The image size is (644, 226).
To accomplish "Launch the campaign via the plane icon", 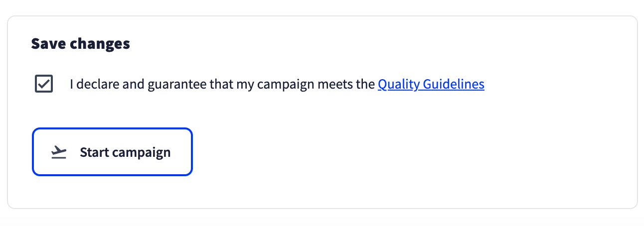I will 59,152.
